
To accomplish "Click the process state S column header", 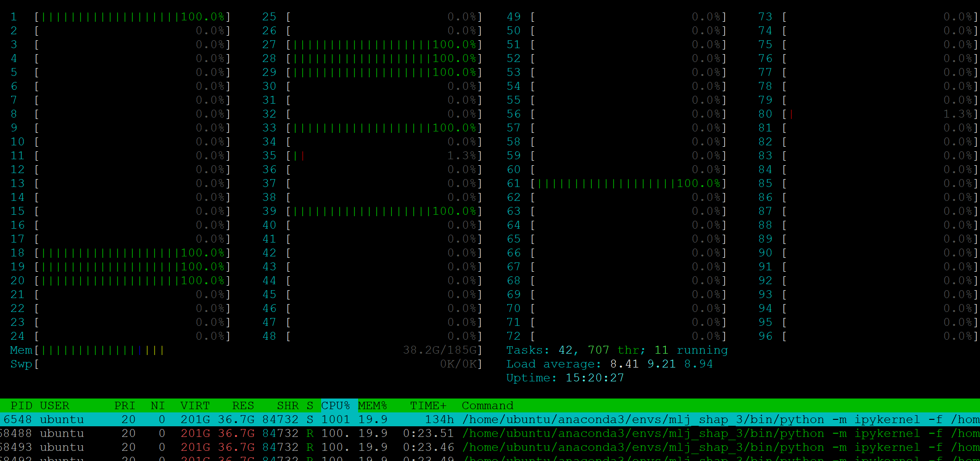I will [x=309, y=405].
